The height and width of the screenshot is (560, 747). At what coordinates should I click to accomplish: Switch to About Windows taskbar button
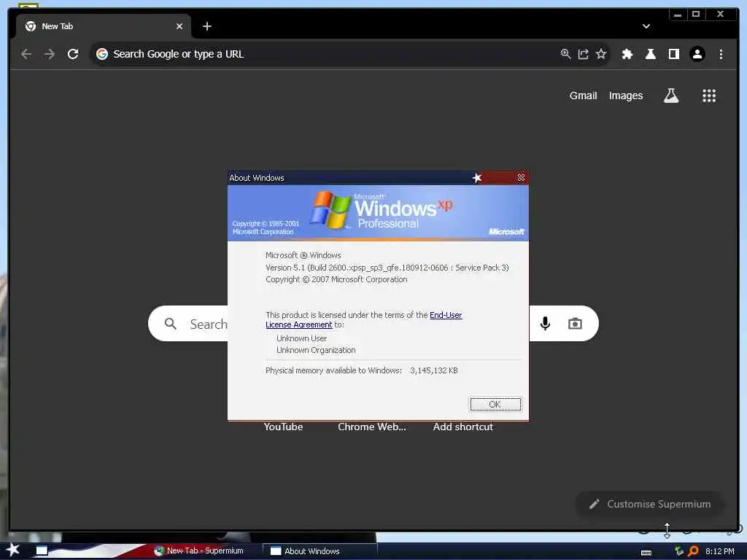click(x=320, y=551)
